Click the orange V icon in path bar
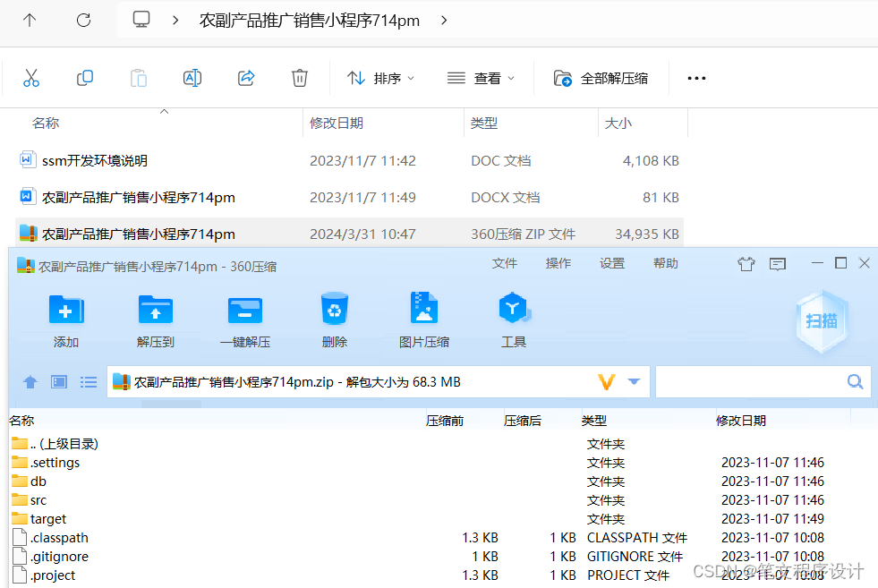The width and height of the screenshot is (878, 588). [607, 382]
